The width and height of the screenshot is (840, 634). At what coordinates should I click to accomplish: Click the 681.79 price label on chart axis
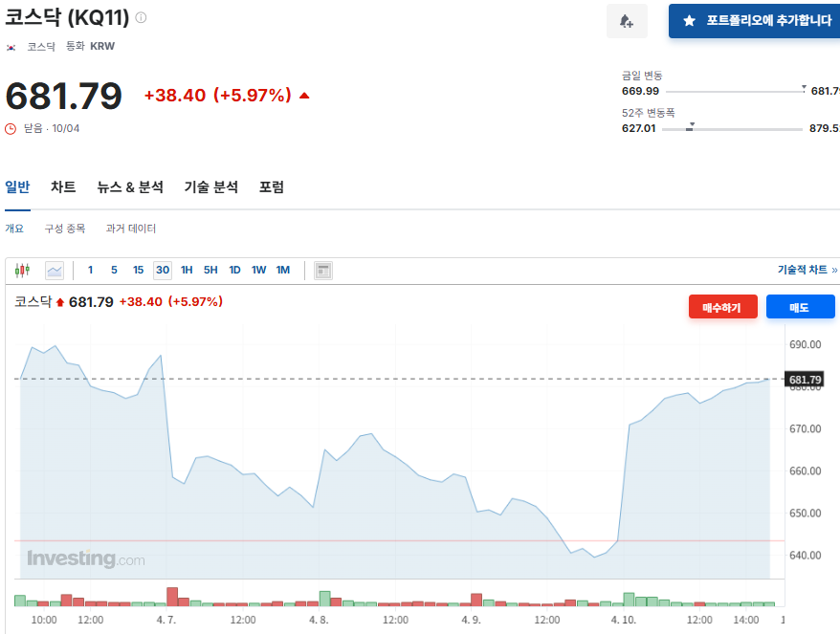coord(805,380)
